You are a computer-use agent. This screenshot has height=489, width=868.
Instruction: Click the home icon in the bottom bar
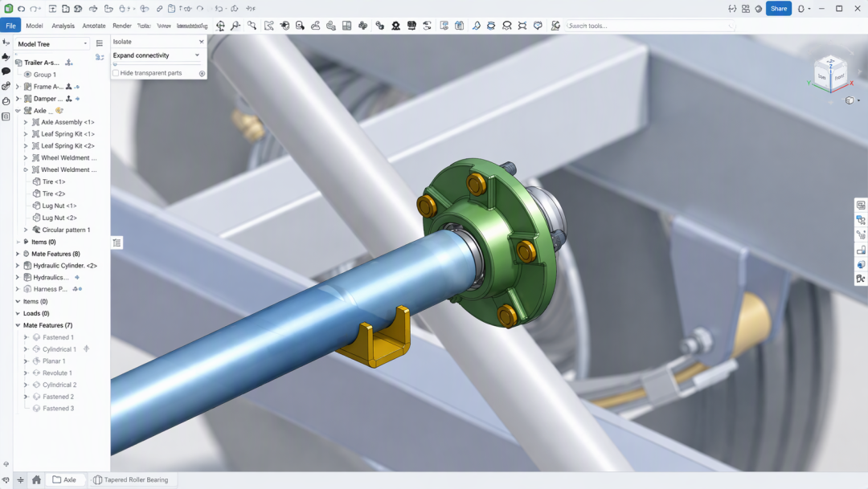tap(36, 479)
